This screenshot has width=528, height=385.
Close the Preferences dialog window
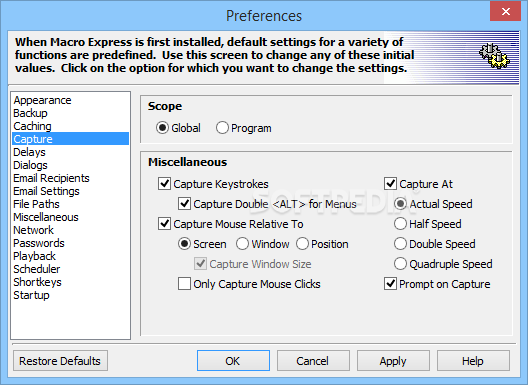tap(505, 11)
